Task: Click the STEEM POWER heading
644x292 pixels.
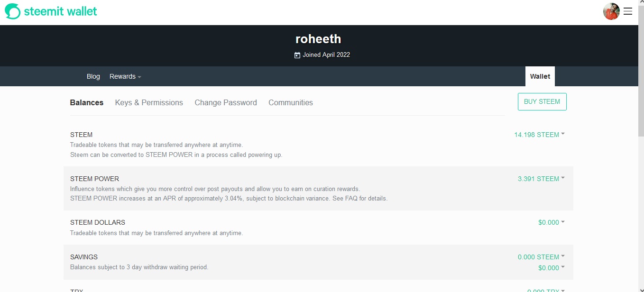Action: pyautogui.click(x=94, y=179)
